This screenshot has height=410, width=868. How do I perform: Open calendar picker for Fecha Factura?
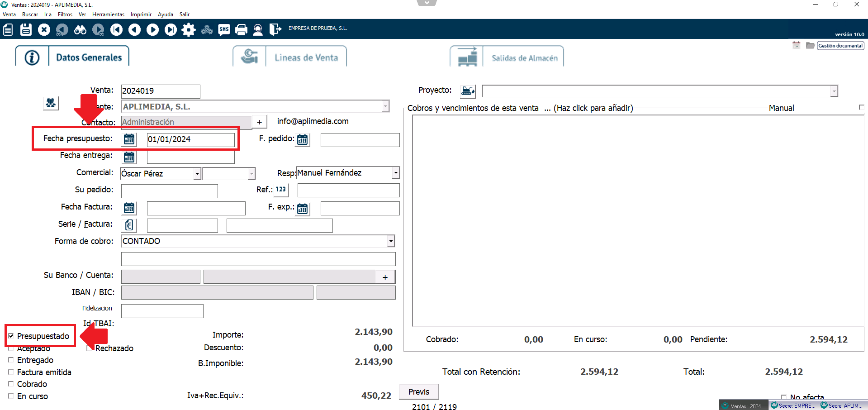point(129,208)
